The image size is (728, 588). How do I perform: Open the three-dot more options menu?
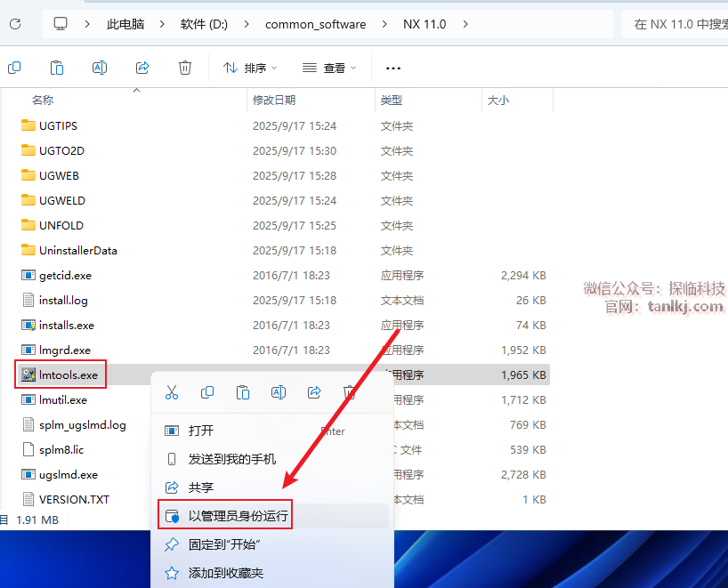(393, 68)
